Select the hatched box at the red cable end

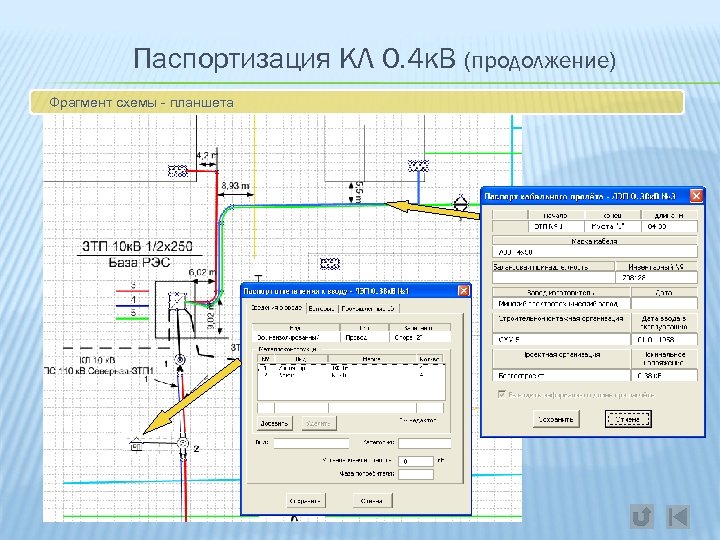(x=178, y=171)
